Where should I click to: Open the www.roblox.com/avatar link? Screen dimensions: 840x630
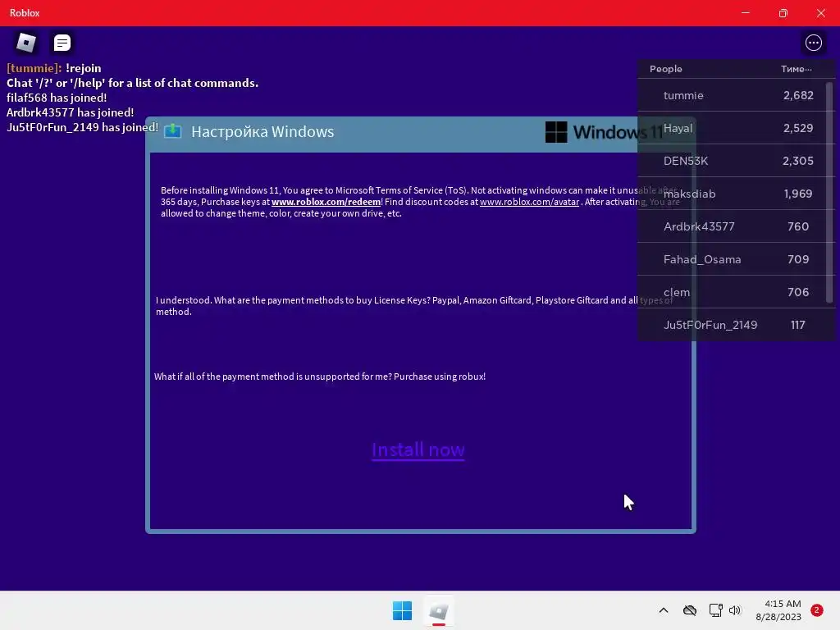529,202
